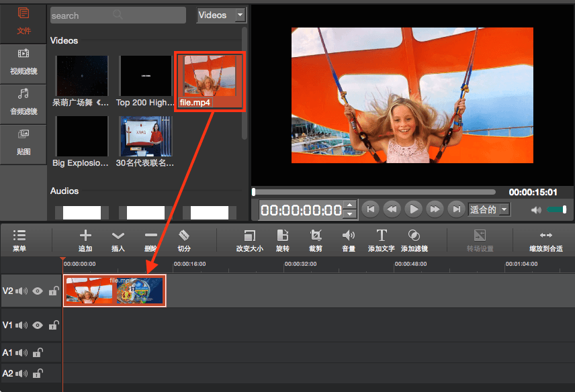575x392 pixels.
Task: Click the 00:00:16:00 timeline ruler mark
Action: pyautogui.click(x=189, y=264)
